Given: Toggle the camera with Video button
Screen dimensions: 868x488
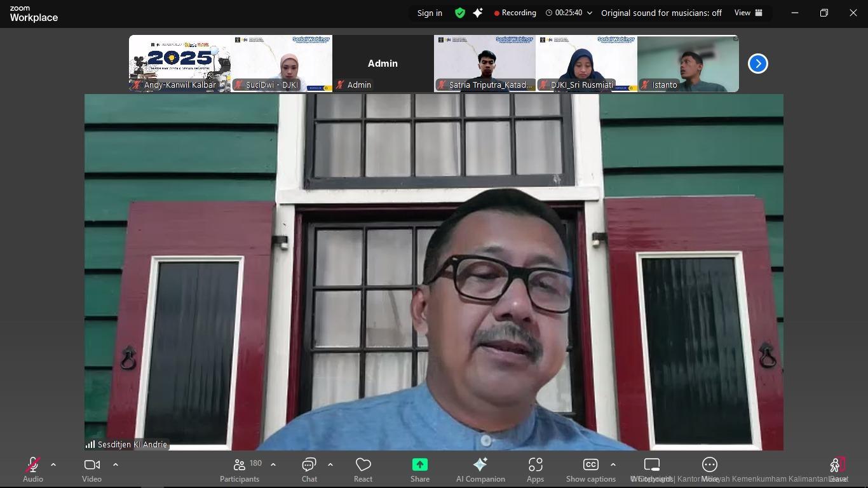Looking at the screenshot, I should point(92,470).
